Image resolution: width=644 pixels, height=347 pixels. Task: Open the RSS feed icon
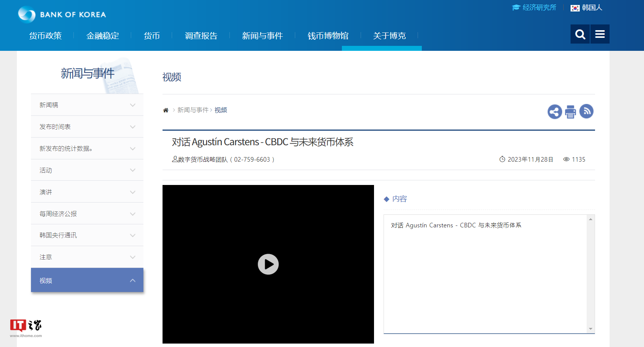point(587,111)
